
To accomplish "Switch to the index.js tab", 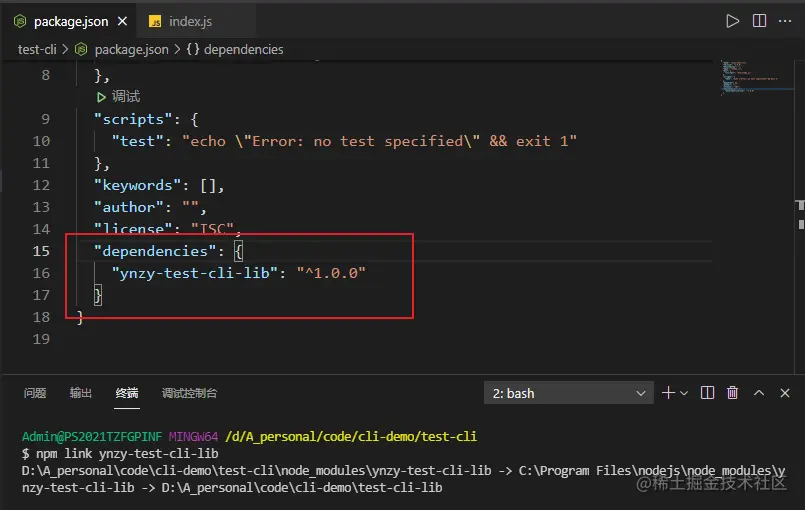I will [190, 22].
